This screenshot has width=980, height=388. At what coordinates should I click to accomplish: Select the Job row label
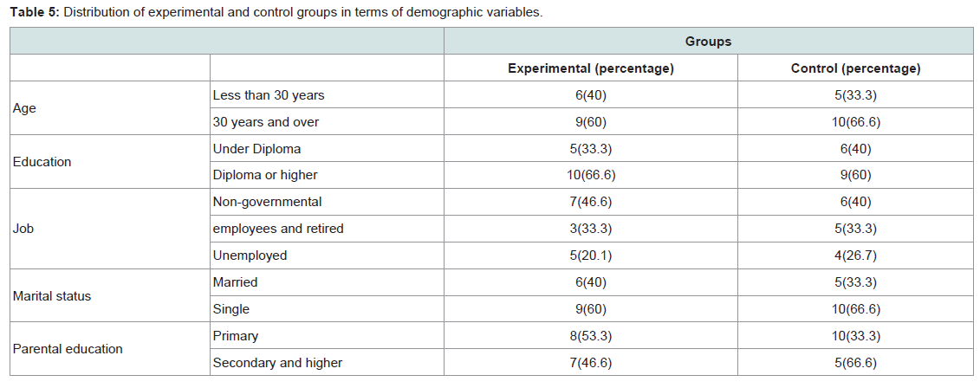pyautogui.click(x=23, y=229)
